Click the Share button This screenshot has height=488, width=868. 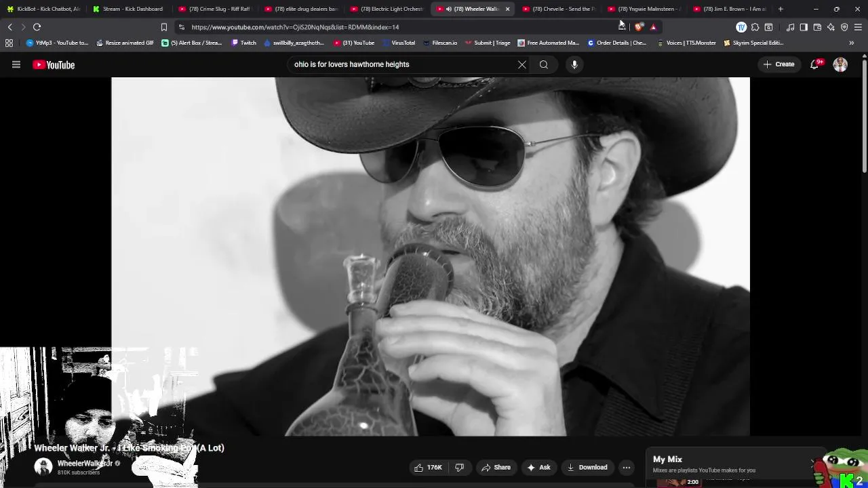point(496,467)
